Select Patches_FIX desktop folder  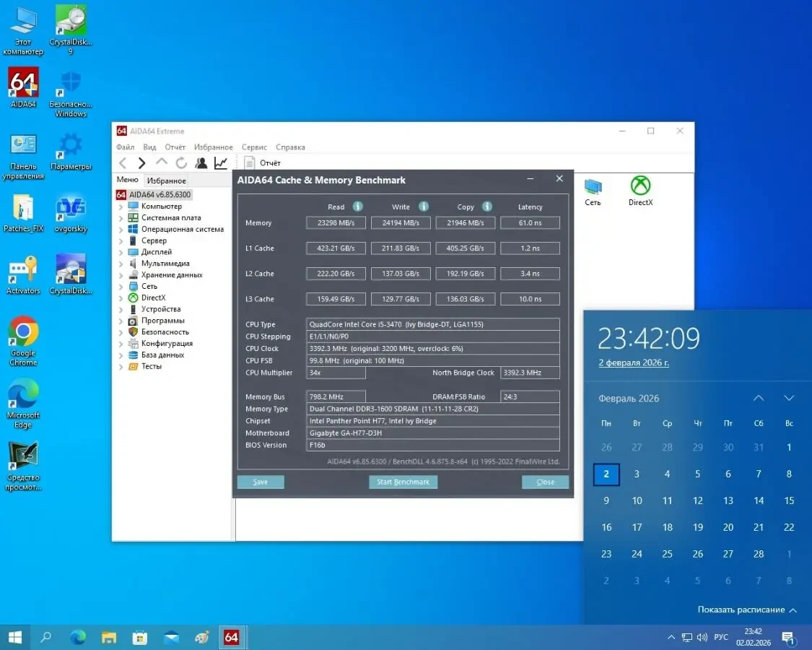pyautogui.click(x=23, y=214)
